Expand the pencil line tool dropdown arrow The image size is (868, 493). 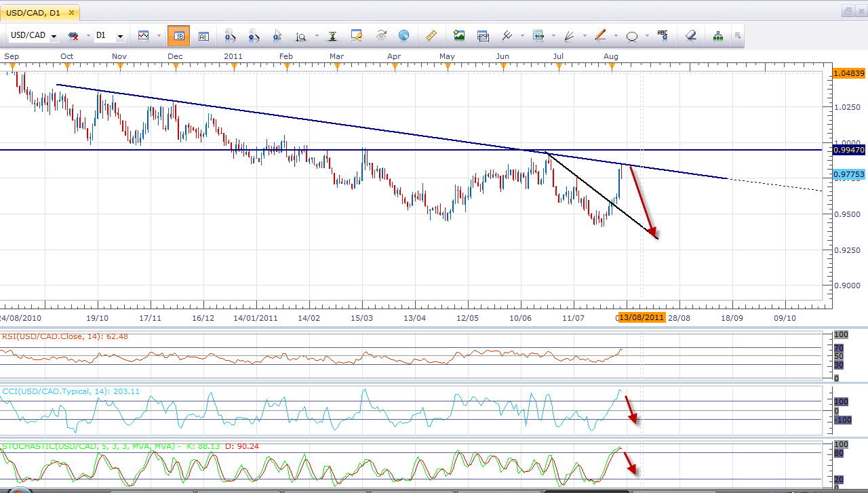pos(616,36)
